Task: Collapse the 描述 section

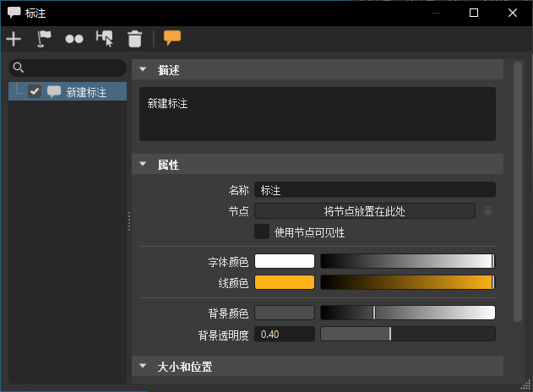Action: point(143,69)
